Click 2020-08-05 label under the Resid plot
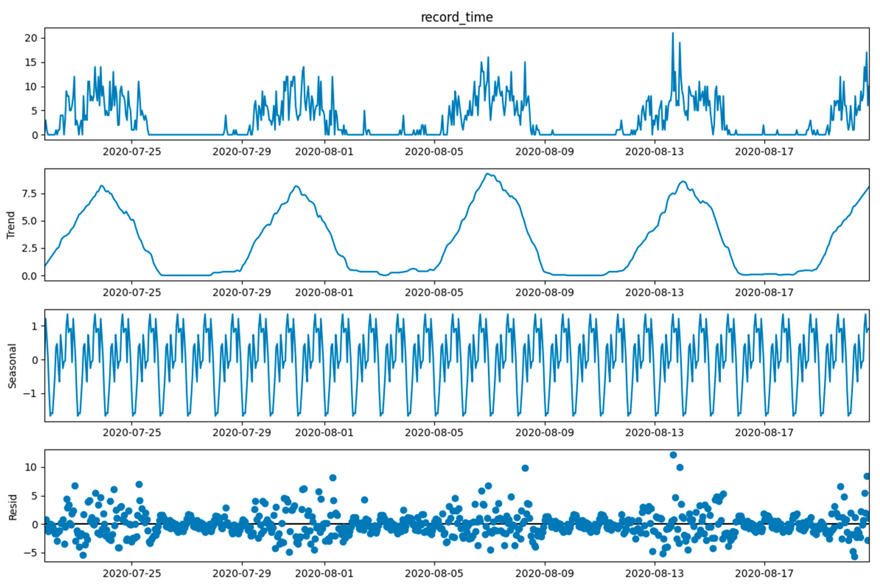The width and height of the screenshot is (880, 588). pyautogui.click(x=434, y=573)
